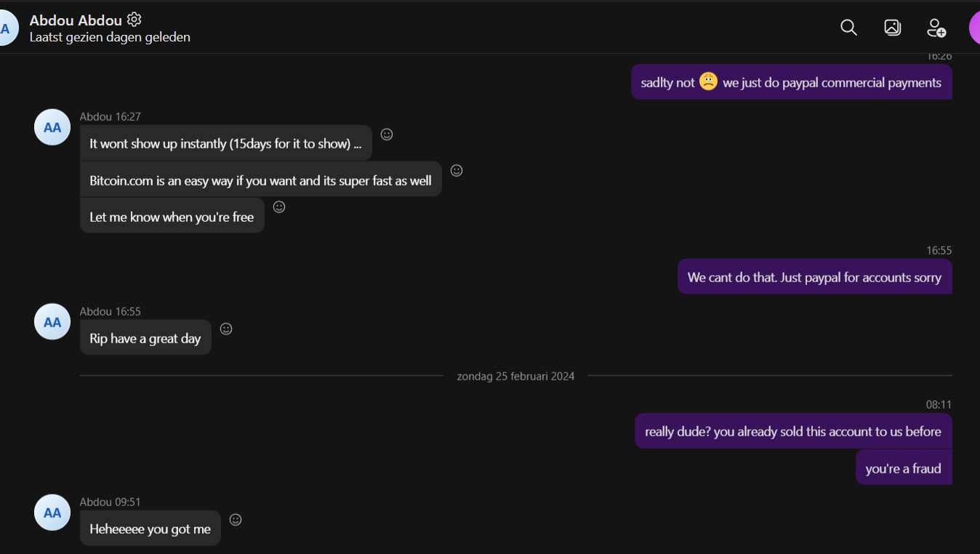Click the 'We cant do that' message bubble
The image size is (980, 554).
[814, 277]
